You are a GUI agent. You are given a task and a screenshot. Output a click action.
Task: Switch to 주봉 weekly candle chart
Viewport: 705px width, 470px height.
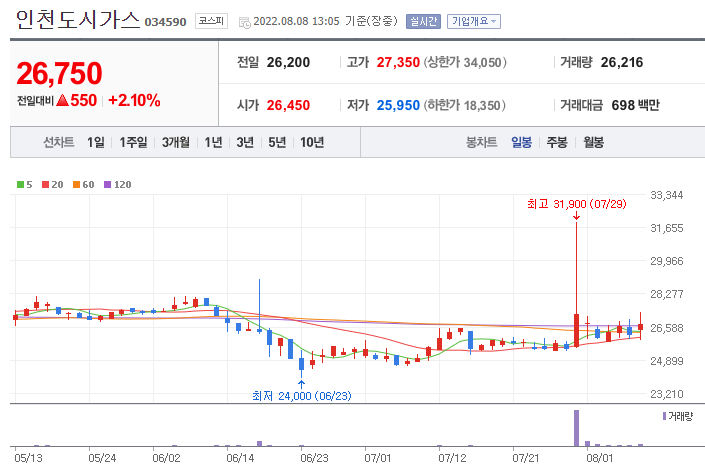[557, 143]
